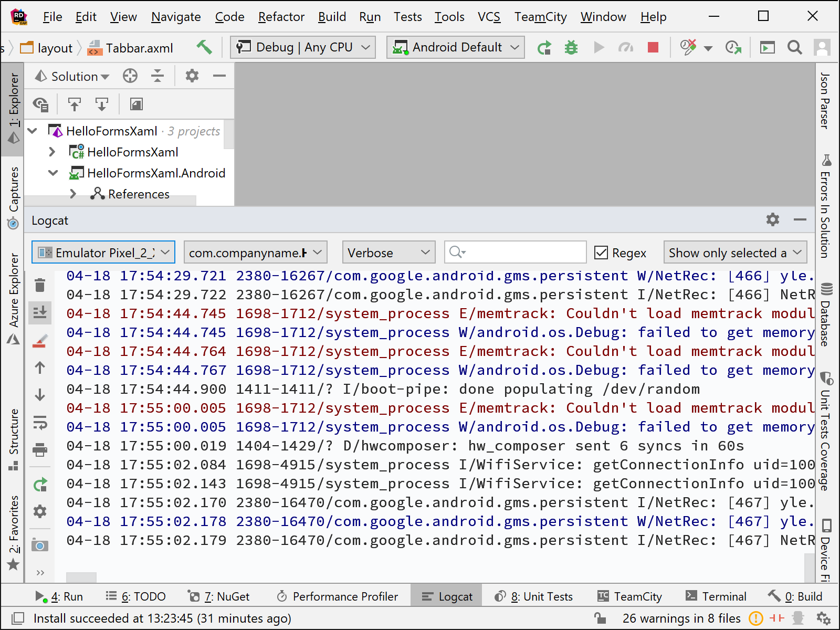Minimize the Logcat tool window
840x630 pixels.
(x=800, y=219)
